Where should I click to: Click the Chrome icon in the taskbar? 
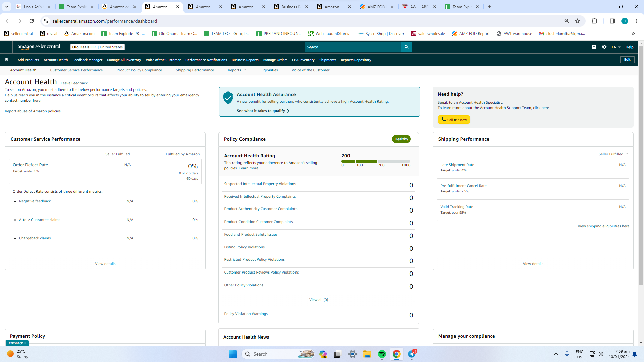point(397,354)
